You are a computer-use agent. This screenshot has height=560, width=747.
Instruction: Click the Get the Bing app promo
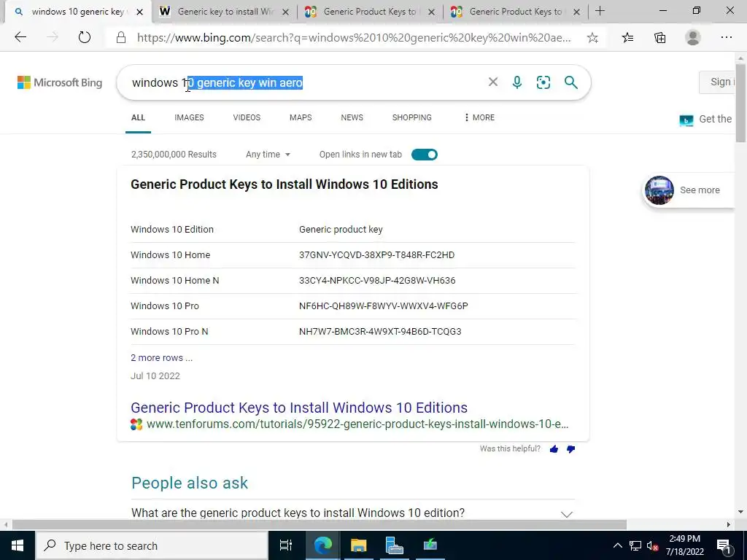coord(705,119)
